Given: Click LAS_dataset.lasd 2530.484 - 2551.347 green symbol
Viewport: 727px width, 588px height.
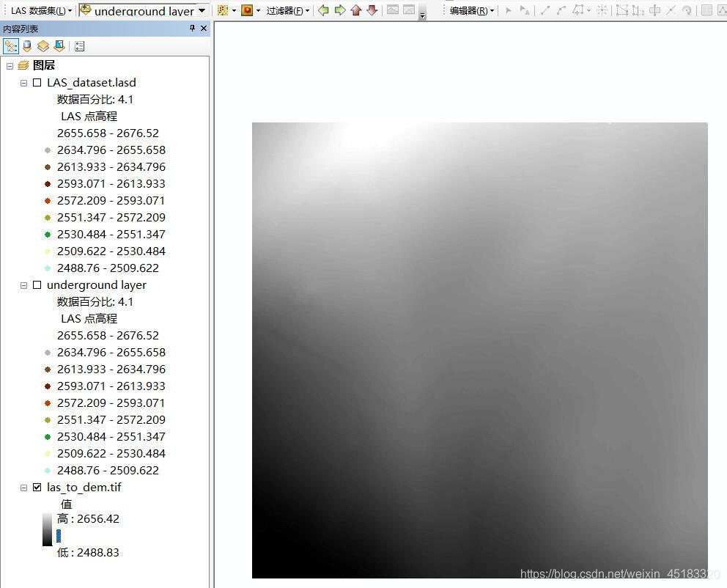Looking at the screenshot, I should (x=48, y=235).
